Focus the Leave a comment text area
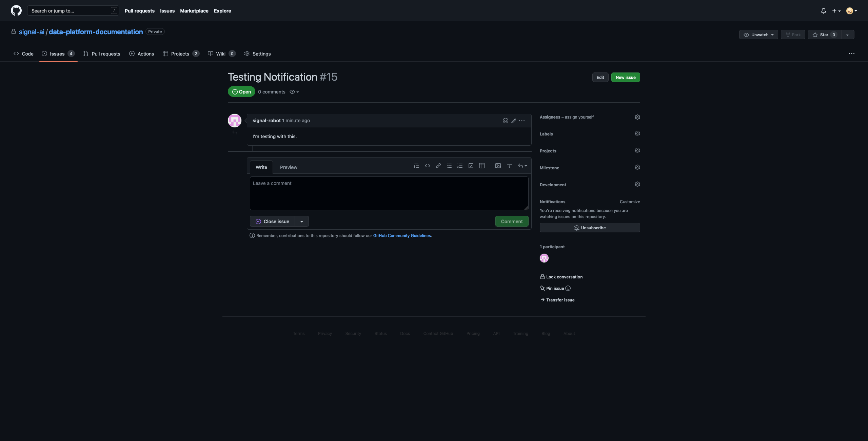This screenshot has width=868, height=441. click(x=389, y=193)
